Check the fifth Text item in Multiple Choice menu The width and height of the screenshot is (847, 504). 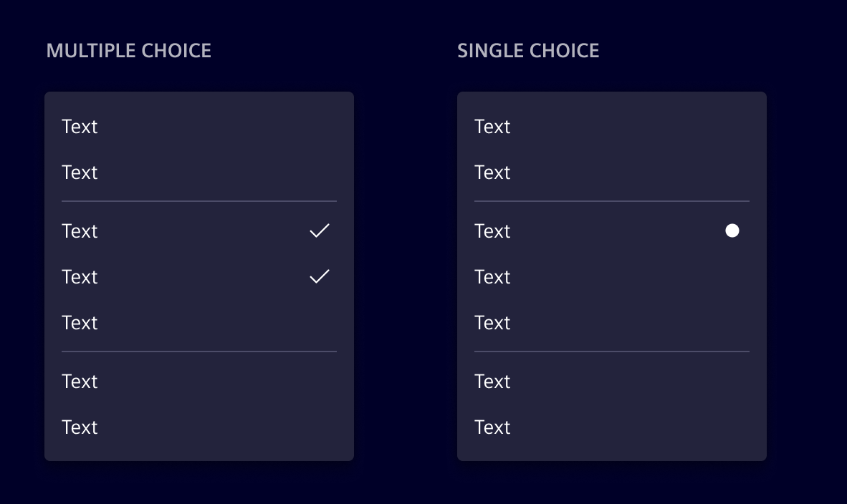point(80,323)
